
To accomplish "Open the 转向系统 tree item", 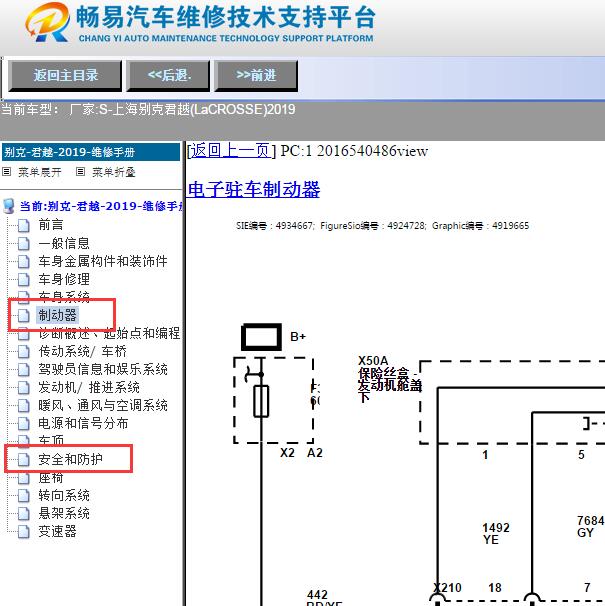I will pyautogui.click(x=64, y=495).
